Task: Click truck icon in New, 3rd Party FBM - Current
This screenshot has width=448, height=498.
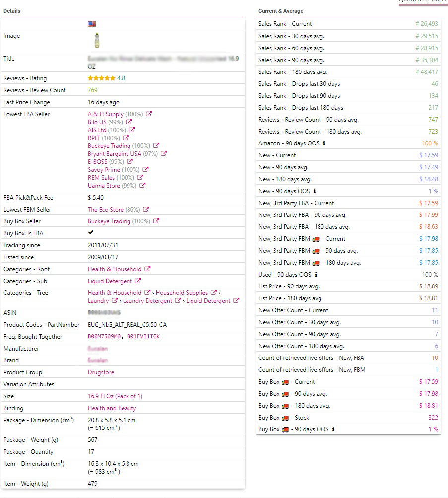Action: (x=316, y=239)
